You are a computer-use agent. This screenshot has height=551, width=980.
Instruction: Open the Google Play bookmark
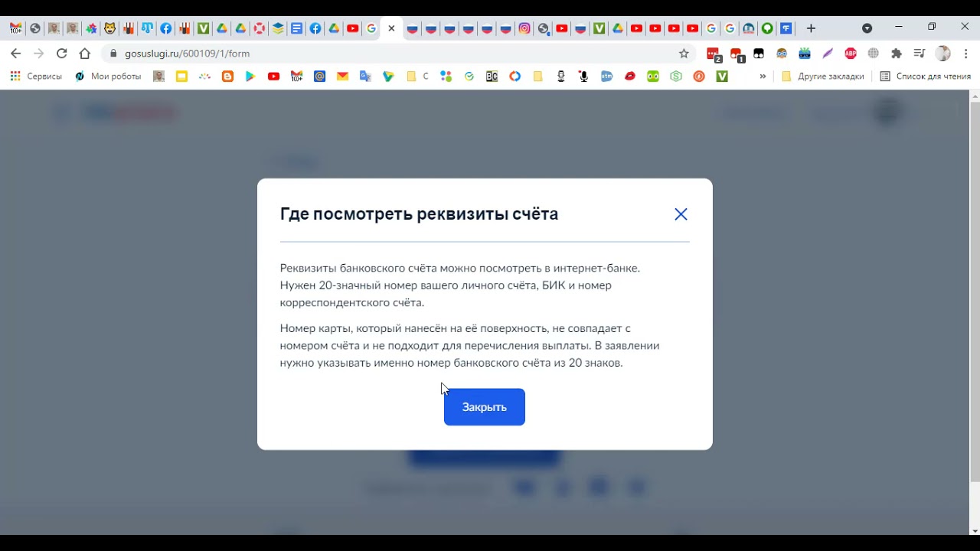tap(250, 77)
